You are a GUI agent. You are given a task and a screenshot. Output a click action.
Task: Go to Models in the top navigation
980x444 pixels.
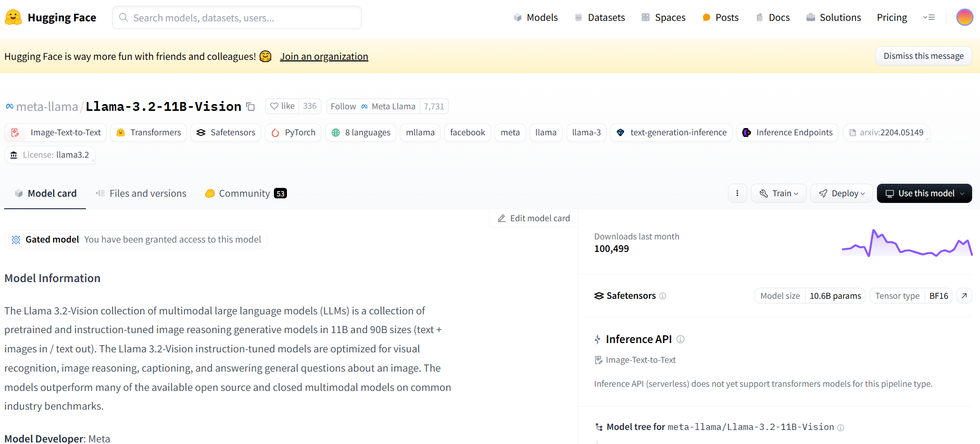pos(535,18)
